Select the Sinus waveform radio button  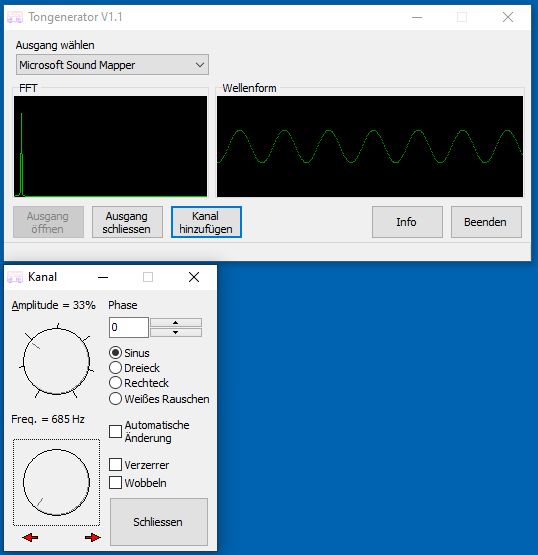click(116, 353)
